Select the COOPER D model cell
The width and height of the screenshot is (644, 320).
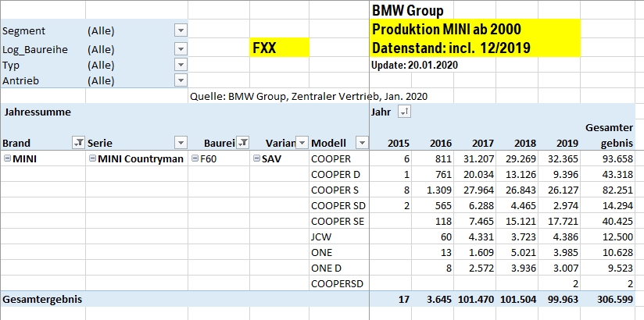(x=339, y=174)
